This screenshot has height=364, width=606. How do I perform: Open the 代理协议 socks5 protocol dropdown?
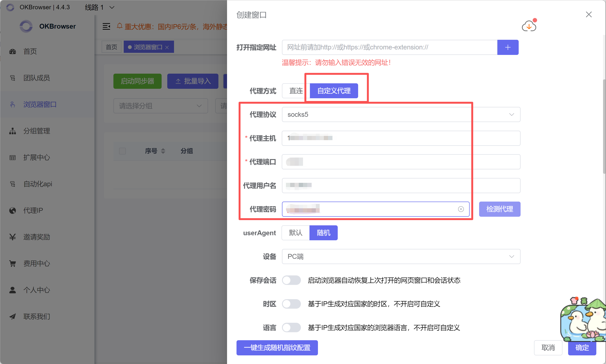click(x=512, y=114)
